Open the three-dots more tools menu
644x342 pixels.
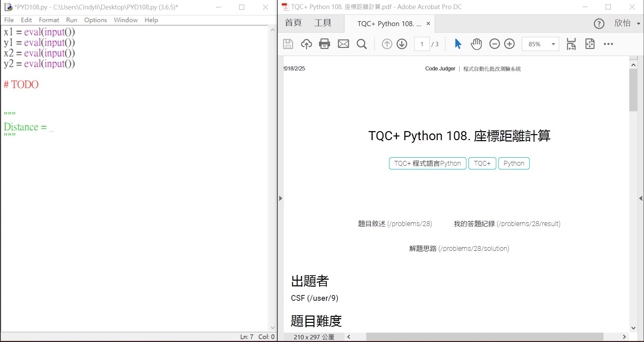pos(608,44)
